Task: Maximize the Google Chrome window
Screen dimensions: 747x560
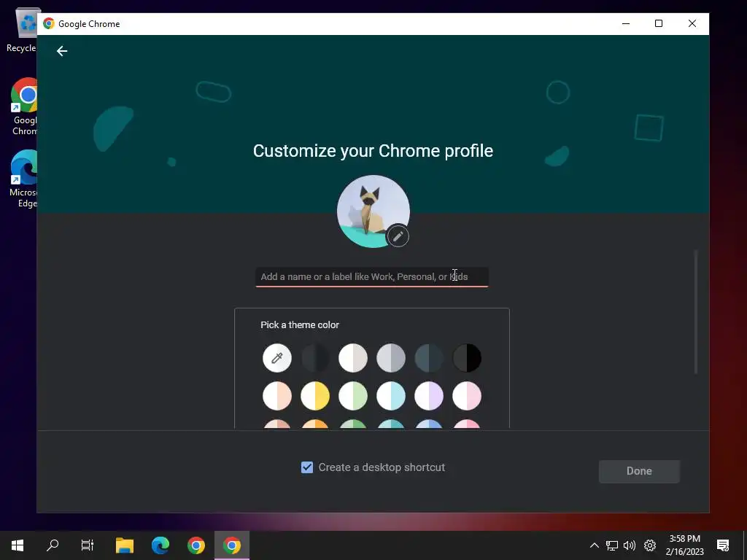Action: tap(659, 23)
